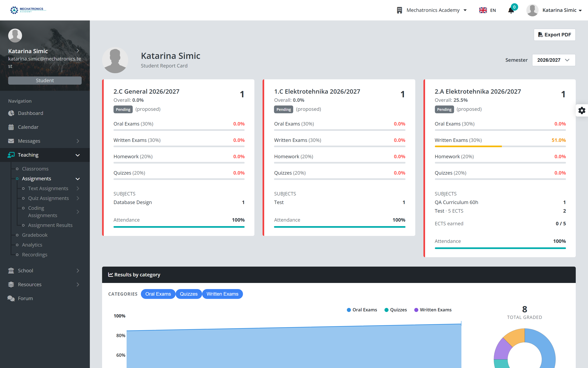Toggle the Written Exams category chip
The height and width of the screenshot is (368, 588).
pyautogui.click(x=222, y=294)
